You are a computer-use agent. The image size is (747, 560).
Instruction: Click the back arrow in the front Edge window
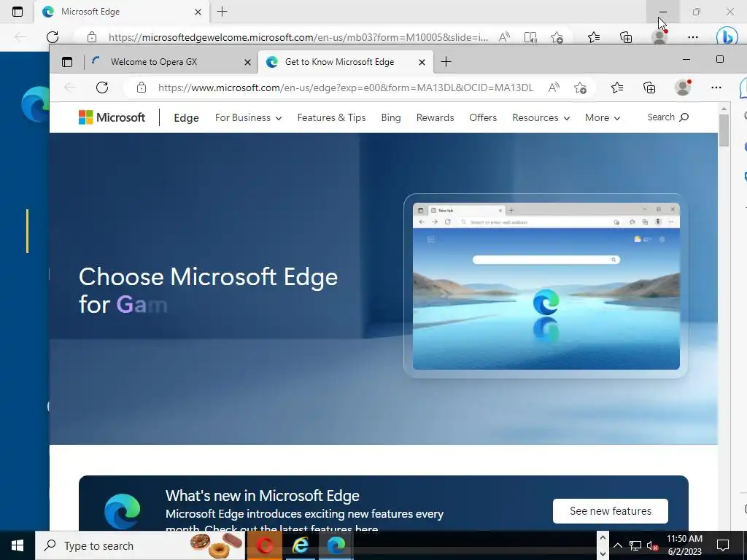click(70, 87)
